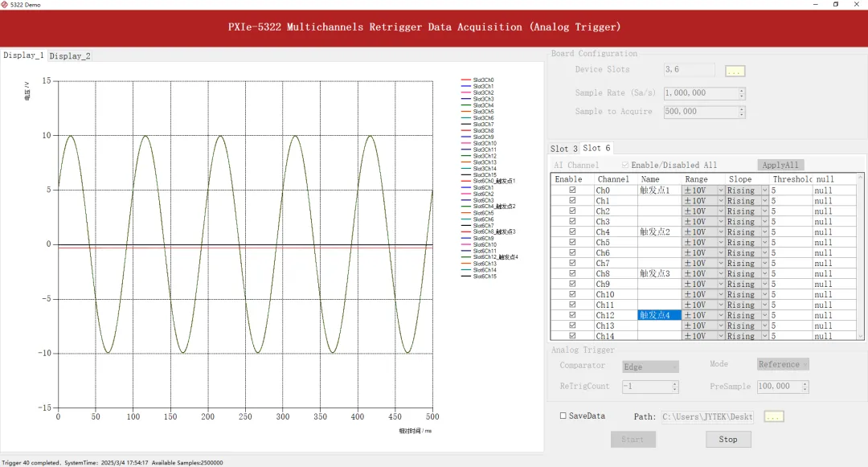Click the Stop button
868x467 pixels.
[728, 440]
